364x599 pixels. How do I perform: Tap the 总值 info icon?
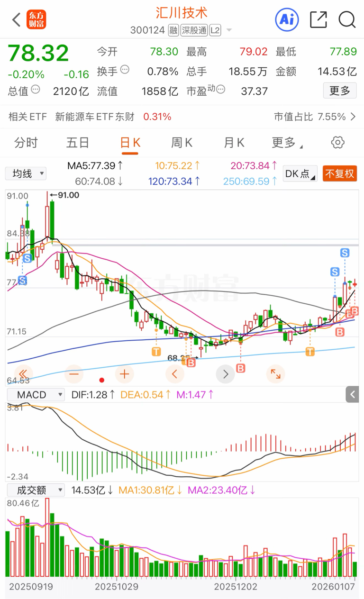(x=36, y=89)
